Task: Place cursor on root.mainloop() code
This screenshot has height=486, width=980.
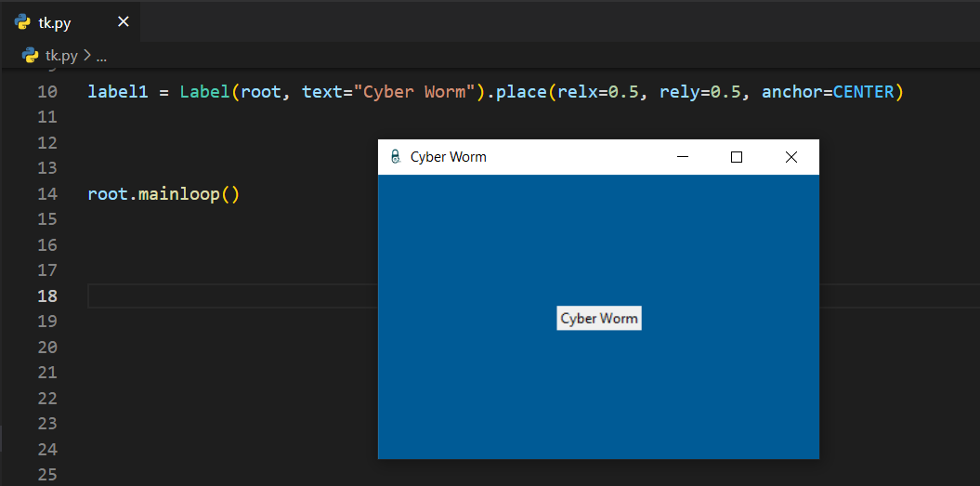Action: point(163,194)
